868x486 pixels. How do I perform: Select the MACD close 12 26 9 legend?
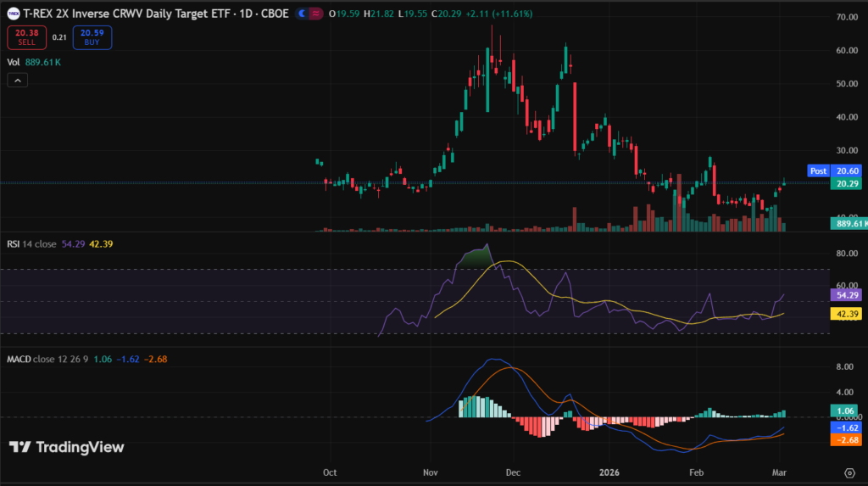tap(51, 359)
